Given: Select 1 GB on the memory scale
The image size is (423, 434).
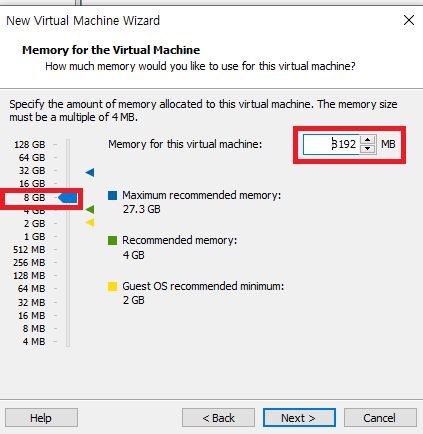Looking at the screenshot, I should click(x=34, y=236).
